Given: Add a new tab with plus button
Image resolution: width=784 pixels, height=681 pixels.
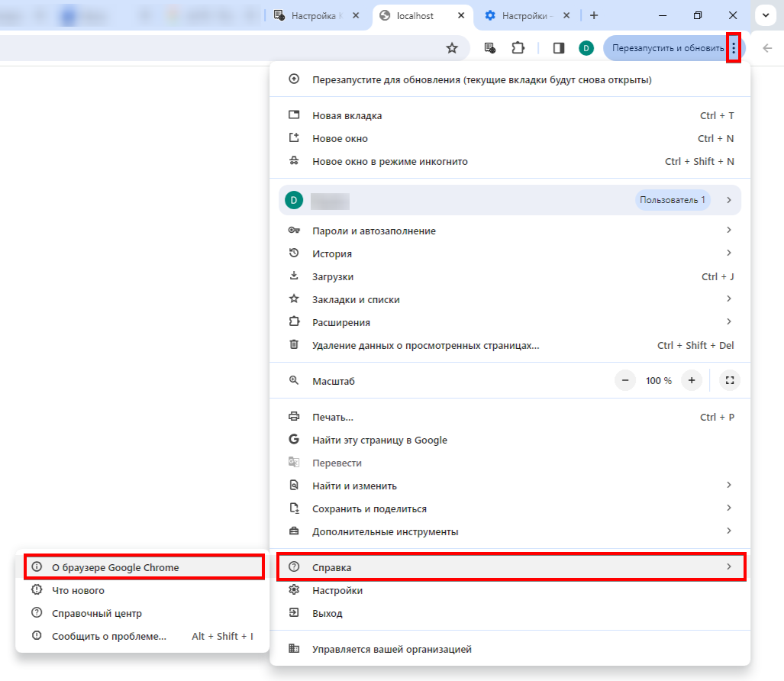Looking at the screenshot, I should (593, 15).
